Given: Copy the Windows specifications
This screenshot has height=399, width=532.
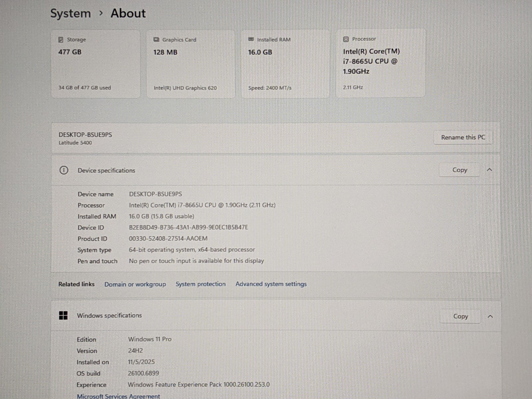Looking at the screenshot, I should (460, 316).
